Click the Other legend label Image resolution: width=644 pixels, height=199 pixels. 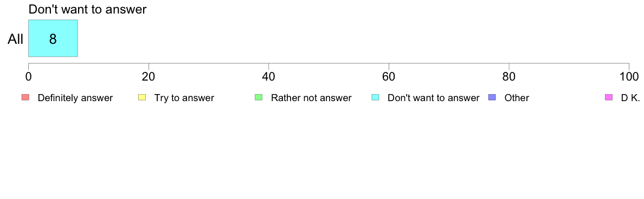[517, 98]
